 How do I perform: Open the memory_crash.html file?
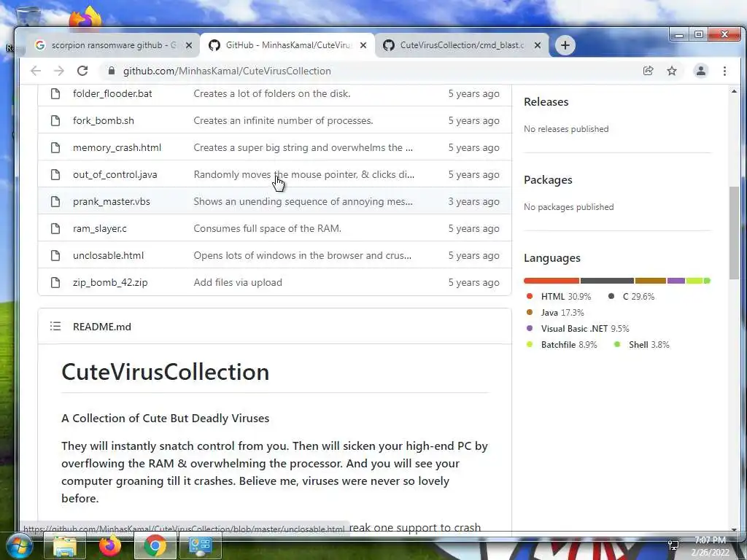click(117, 147)
